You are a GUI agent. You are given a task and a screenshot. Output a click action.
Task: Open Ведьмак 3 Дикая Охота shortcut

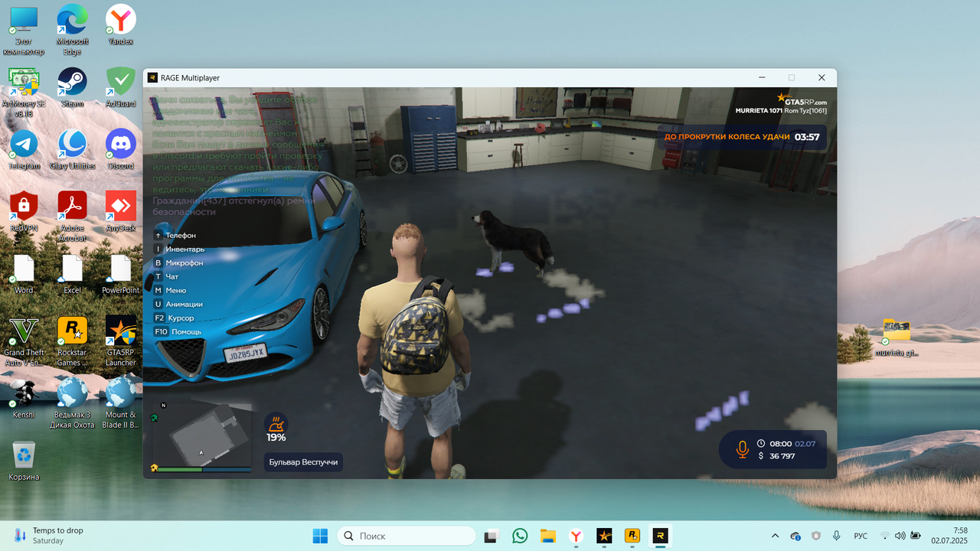(72, 403)
